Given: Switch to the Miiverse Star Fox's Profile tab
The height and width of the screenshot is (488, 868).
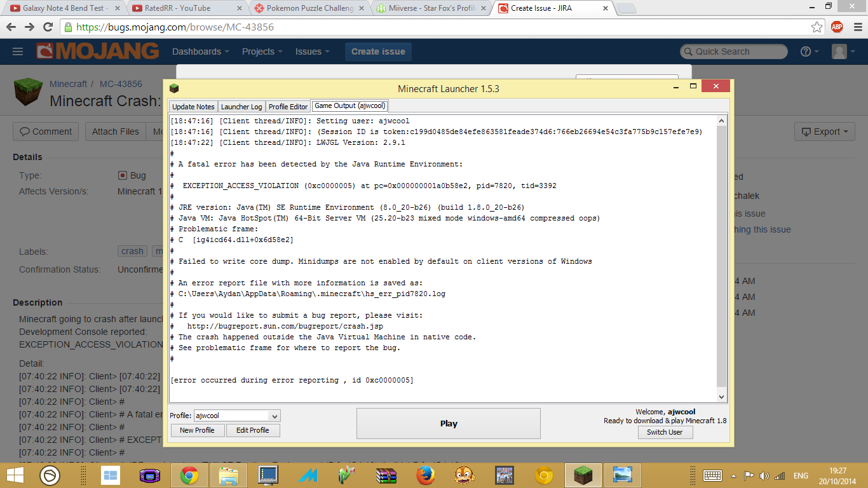Looking at the screenshot, I should (431, 8).
